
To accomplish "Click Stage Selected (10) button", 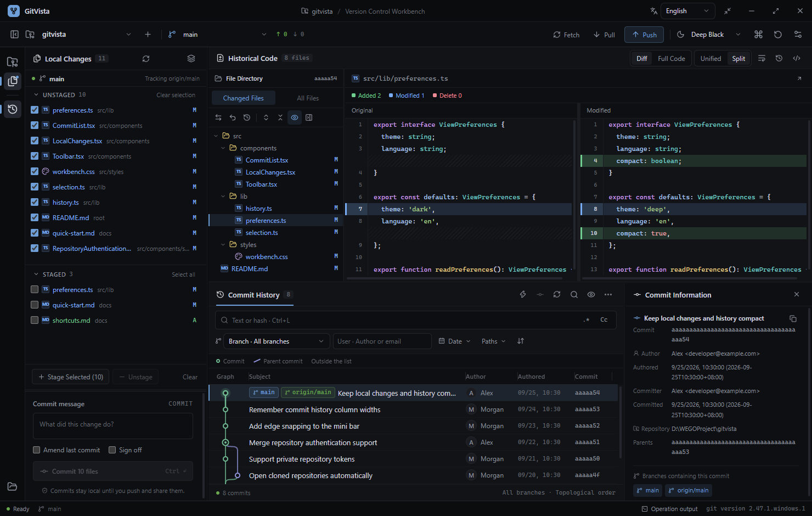I will (71, 377).
